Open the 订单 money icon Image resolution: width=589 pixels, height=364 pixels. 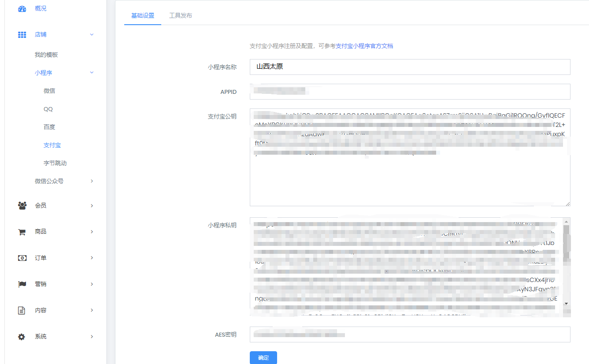tap(22, 258)
